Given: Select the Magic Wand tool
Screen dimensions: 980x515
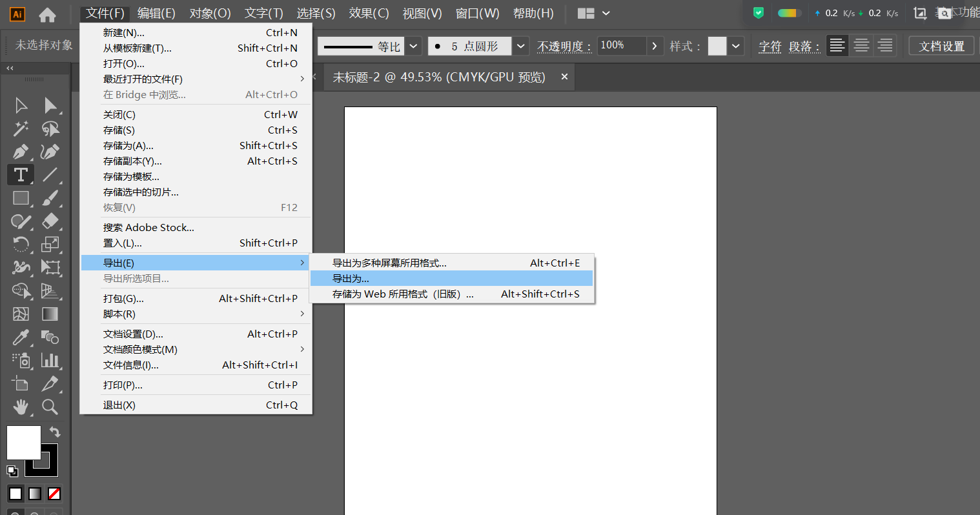Looking at the screenshot, I should click(x=21, y=128).
